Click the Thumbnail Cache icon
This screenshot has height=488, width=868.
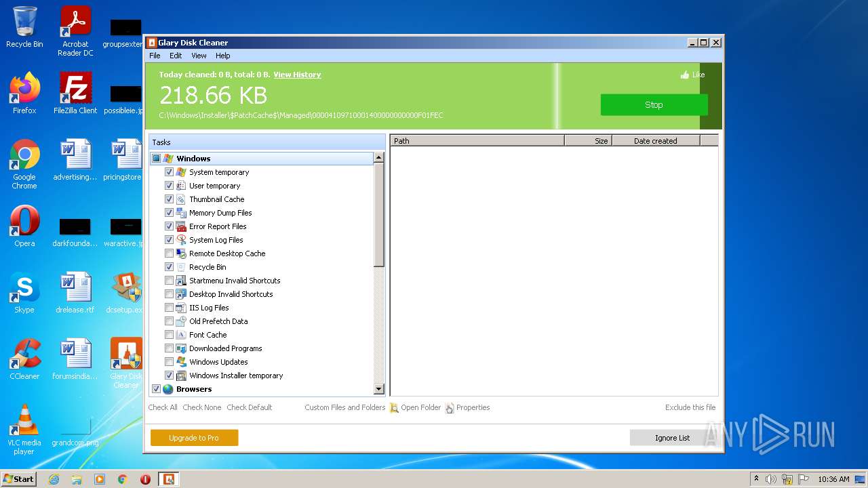pos(181,199)
